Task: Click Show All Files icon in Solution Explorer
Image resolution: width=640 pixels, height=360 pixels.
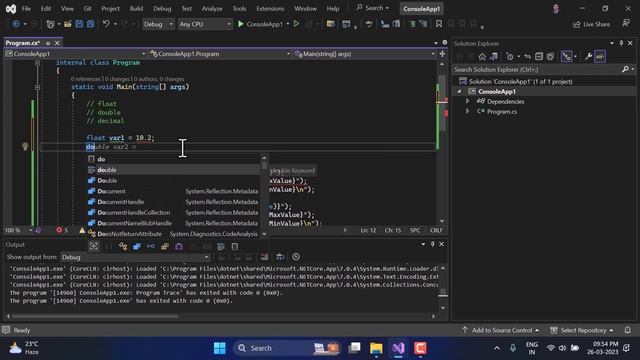Action: (x=550, y=57)
